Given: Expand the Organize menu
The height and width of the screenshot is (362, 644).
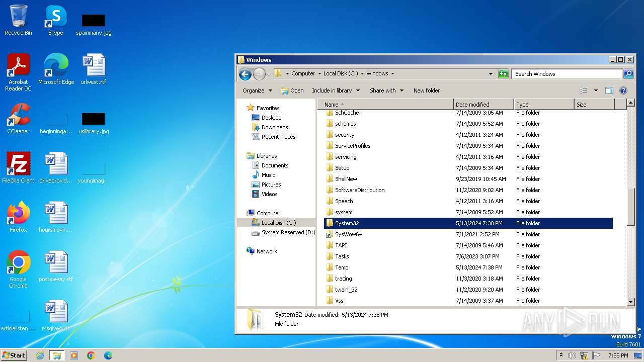Looking at the screenshot, I should pos(257,90).
